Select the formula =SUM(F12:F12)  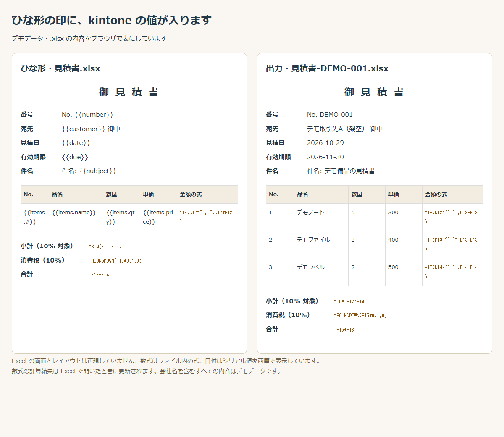(105, 247)
